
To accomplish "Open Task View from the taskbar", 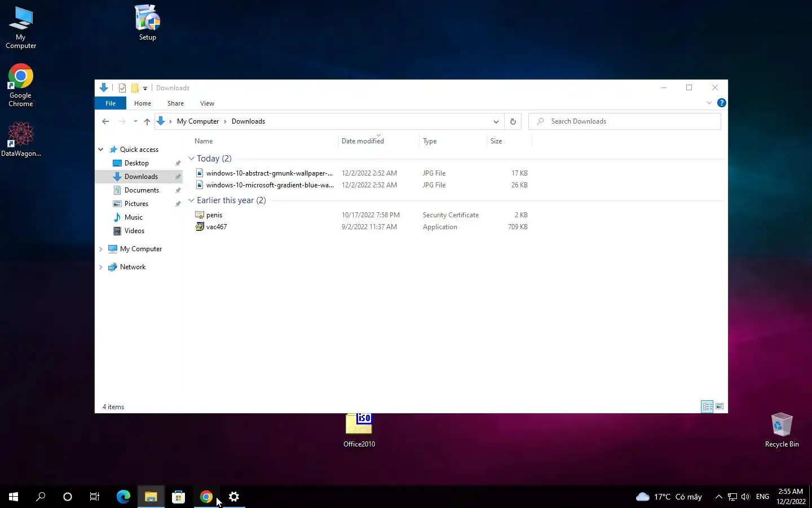I will click(x=95, y=497).
